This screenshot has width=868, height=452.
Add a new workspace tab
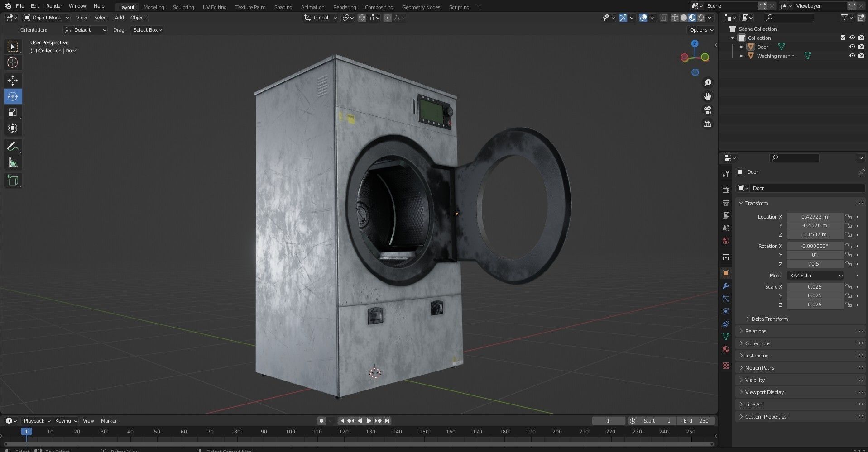479,7
